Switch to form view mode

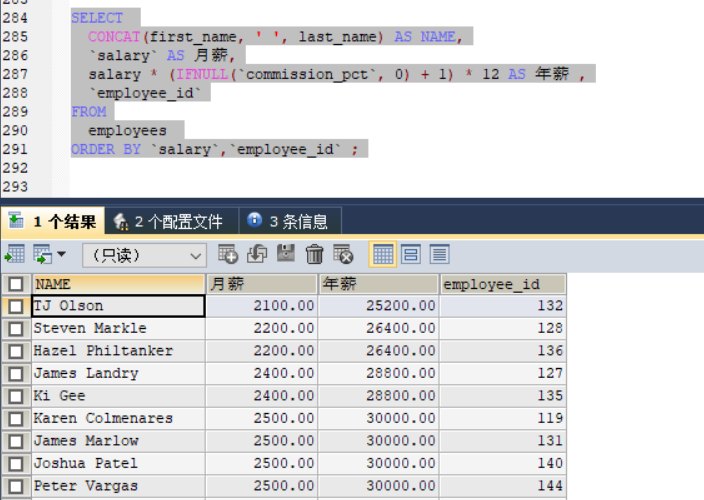[x=411, y=254]
